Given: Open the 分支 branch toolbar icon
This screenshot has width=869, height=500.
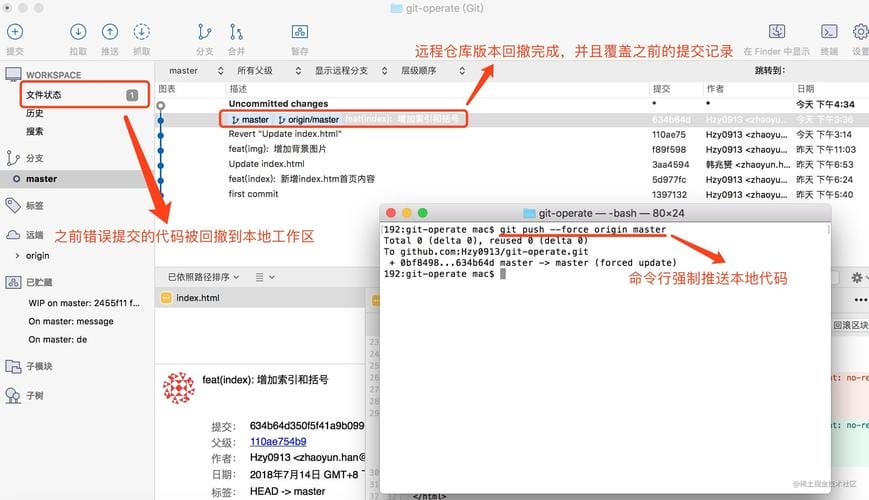Looking at the screenshot, I should pos(205,32).
